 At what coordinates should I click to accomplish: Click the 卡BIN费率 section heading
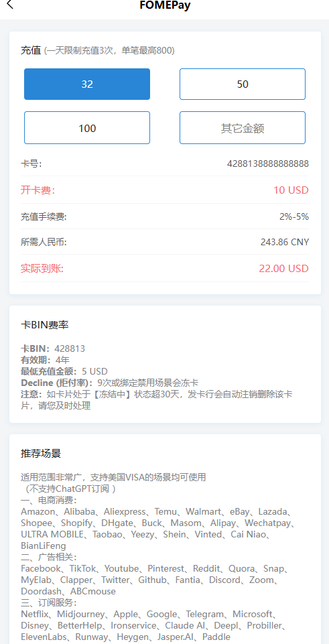click(x=45, y=325)
